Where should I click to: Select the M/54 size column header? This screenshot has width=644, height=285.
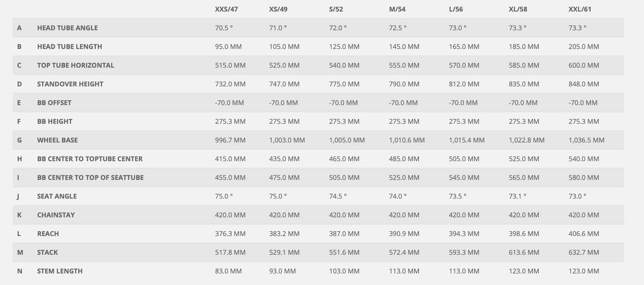[397, 9]
